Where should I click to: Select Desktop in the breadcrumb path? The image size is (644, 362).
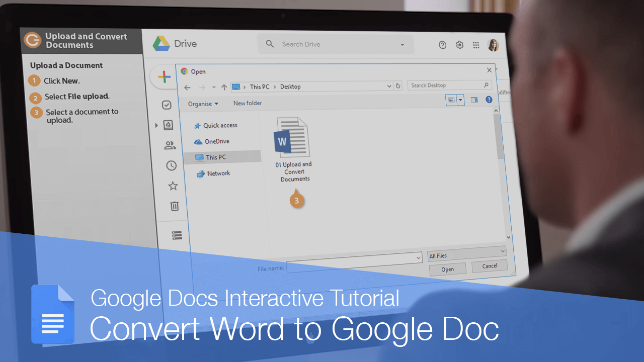click(290, 86)
